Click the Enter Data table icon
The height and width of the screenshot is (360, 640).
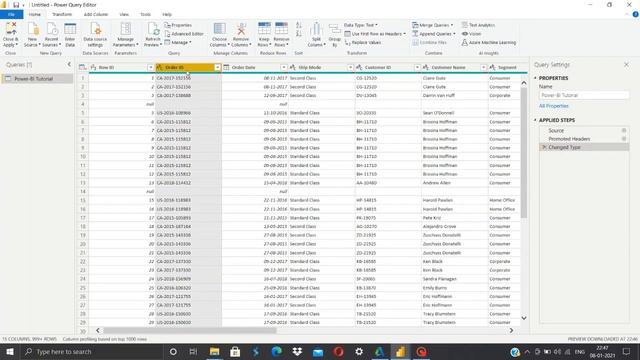(x=70, y=30)
